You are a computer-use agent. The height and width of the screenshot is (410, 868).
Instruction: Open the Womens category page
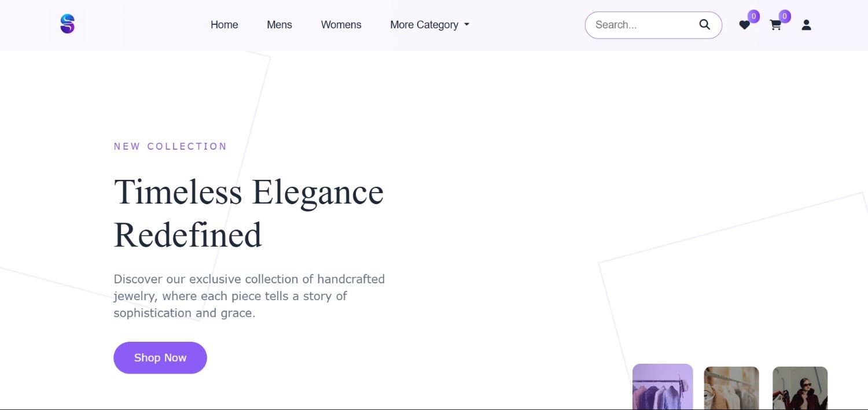(x=341, y=25)
